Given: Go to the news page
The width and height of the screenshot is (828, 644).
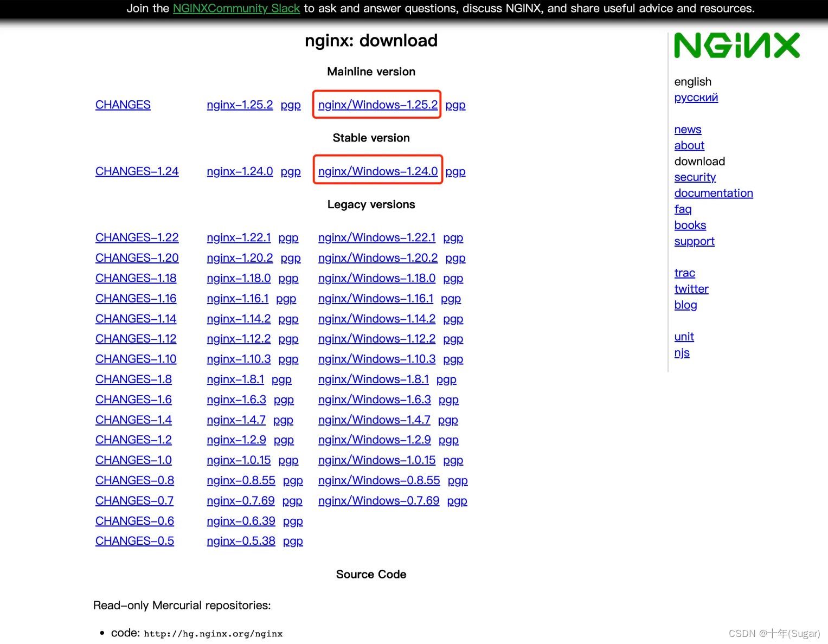Looking at the screenshot, I should [x=688, y=130].
